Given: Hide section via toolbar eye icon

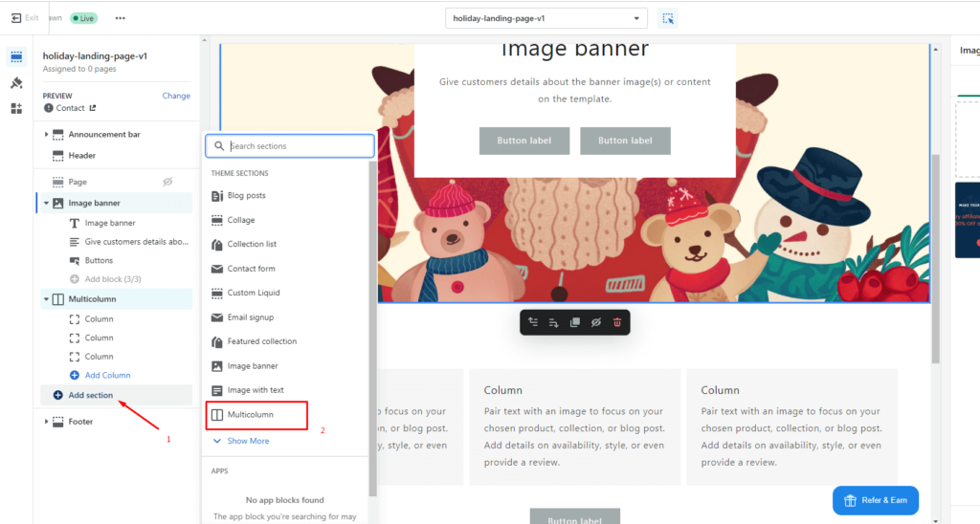Looking at the screenshot, I should point(595,322).
